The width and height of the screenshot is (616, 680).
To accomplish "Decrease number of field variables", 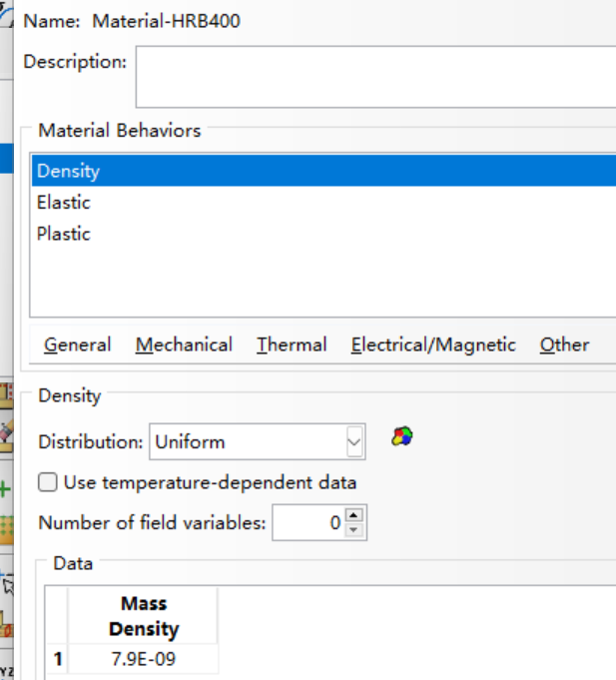I will coord(353,529).
